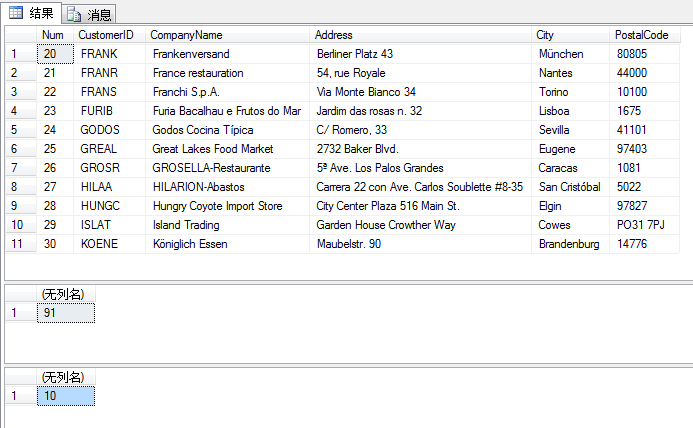Viewport: 693px width, 428px height.
Task: Click address cell C/ Romero, 33
Action: [420, 130]
